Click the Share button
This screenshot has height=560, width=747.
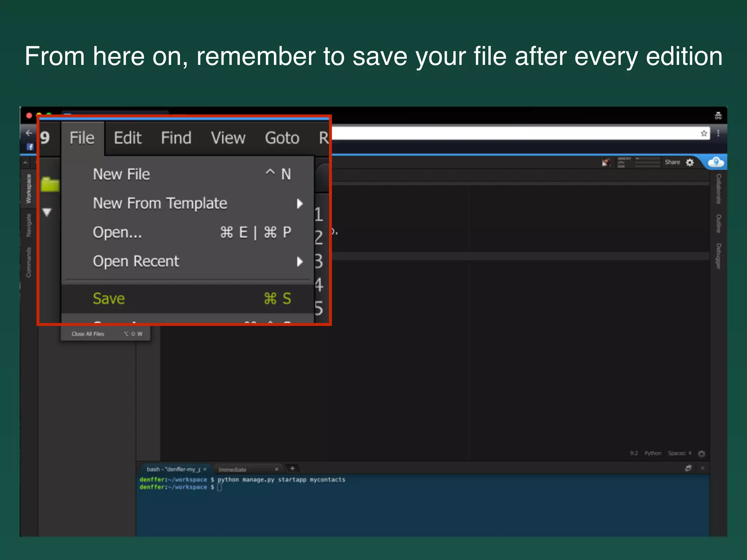coord(672,162)
